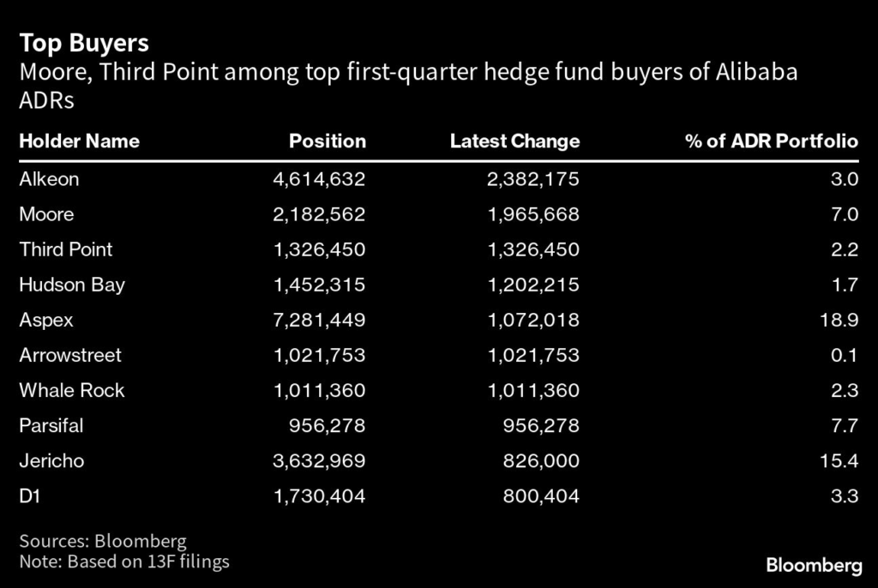Click the Parsifal holder name
This screenshot has width=878, height=588.
pos(51,425)
